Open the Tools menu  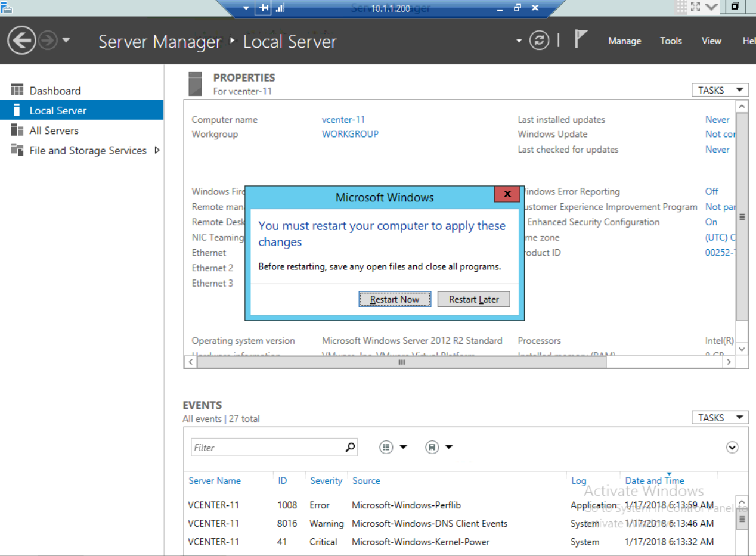671,41
